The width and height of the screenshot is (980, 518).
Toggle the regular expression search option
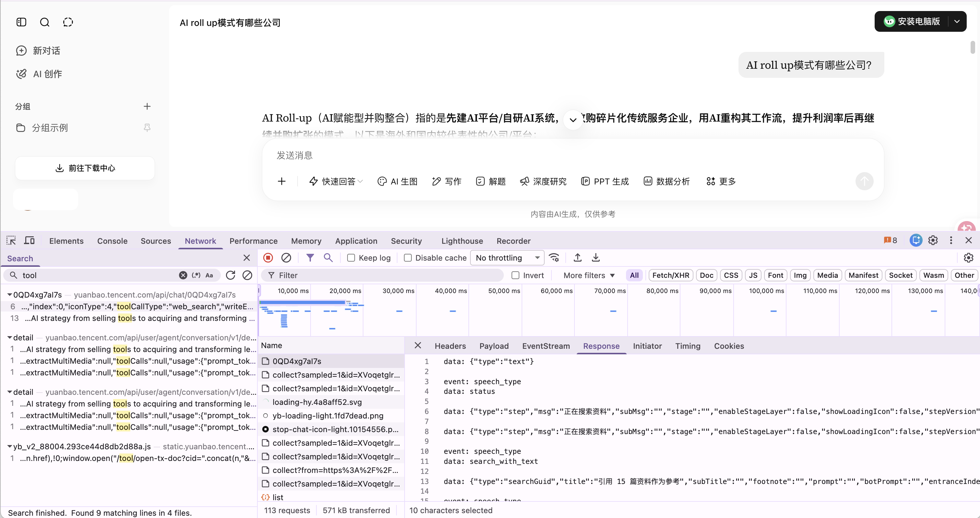pyautogui.click(x=196, y=275)
